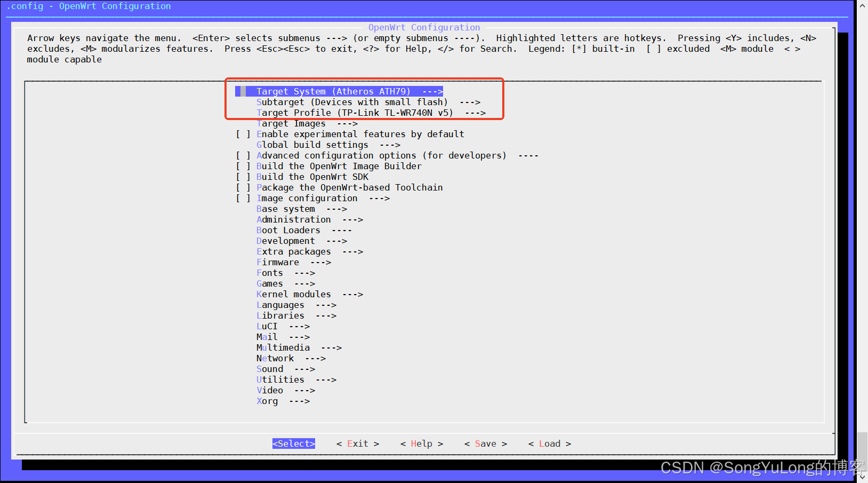Open the Xorg submenu
The height and width of the screenshot is (483, 868).
pos(283,401)
